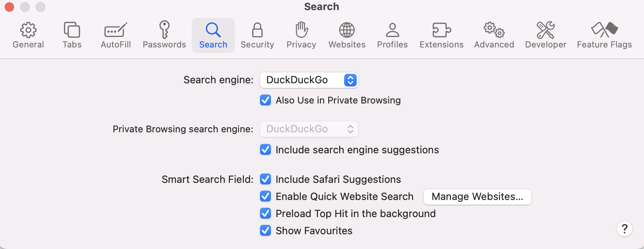Uncheck Also Use in Private Browsing

265,100
